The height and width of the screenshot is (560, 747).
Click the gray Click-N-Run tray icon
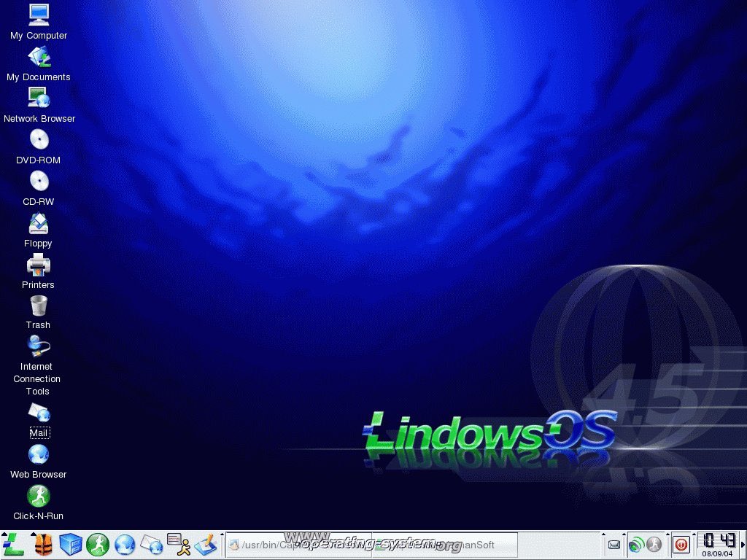654,544
